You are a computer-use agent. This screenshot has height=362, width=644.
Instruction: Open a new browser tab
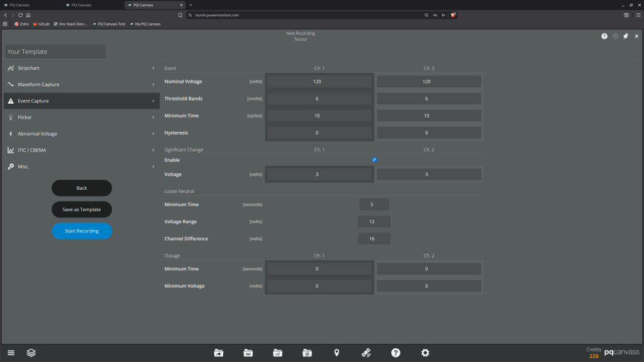coord(191,5)
